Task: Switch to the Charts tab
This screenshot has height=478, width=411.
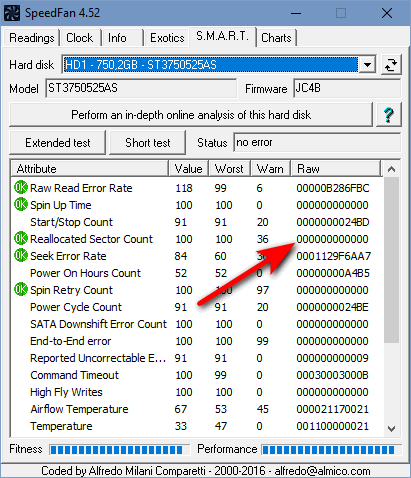Action: click(276, 38)
